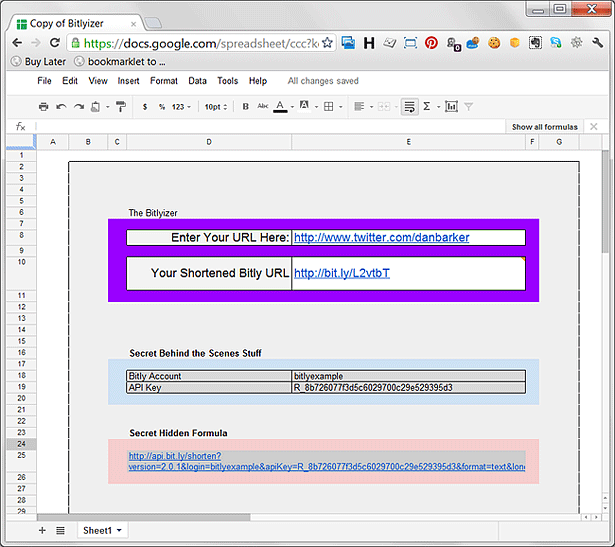
Task: Select column E header
Action: [408, 142]
